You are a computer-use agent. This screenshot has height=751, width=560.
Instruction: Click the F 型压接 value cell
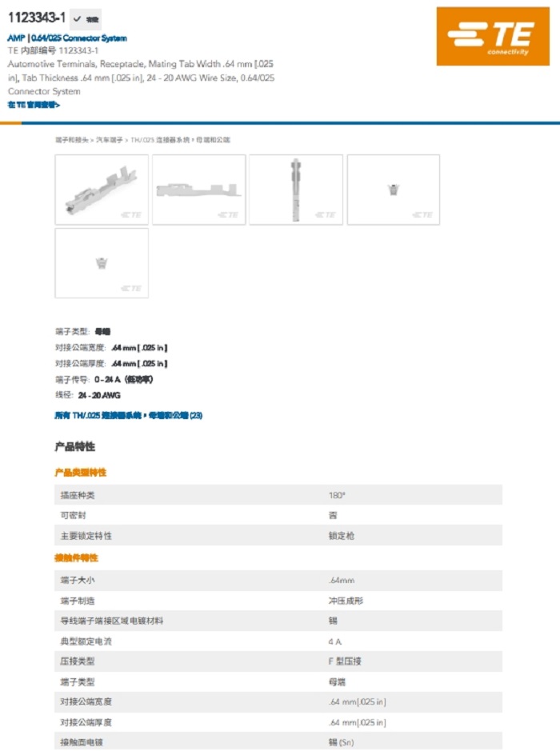pyautogui.click(x=345, y=661)
